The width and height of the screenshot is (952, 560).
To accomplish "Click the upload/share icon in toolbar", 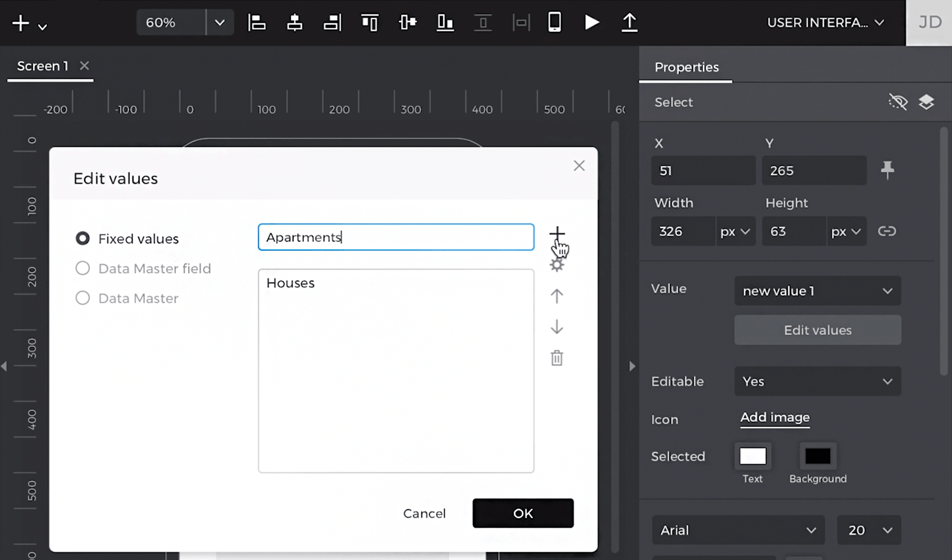I will 629,23.
